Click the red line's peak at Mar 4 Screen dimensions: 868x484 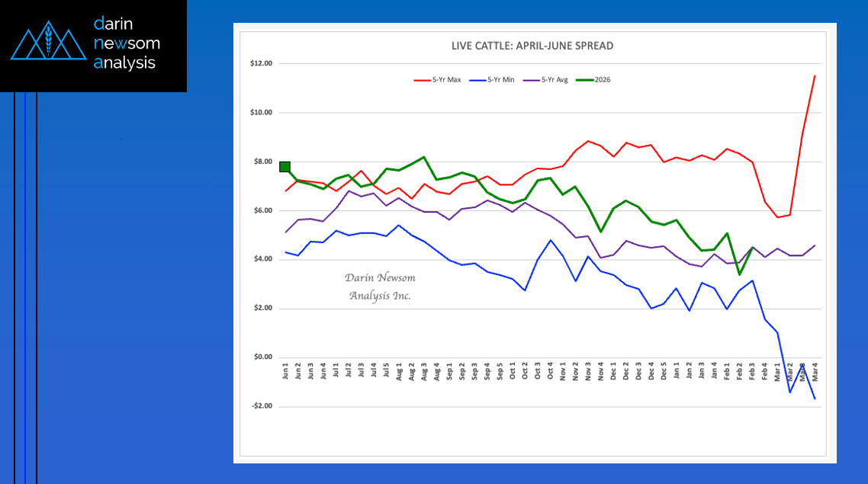[x=815, y=75]
